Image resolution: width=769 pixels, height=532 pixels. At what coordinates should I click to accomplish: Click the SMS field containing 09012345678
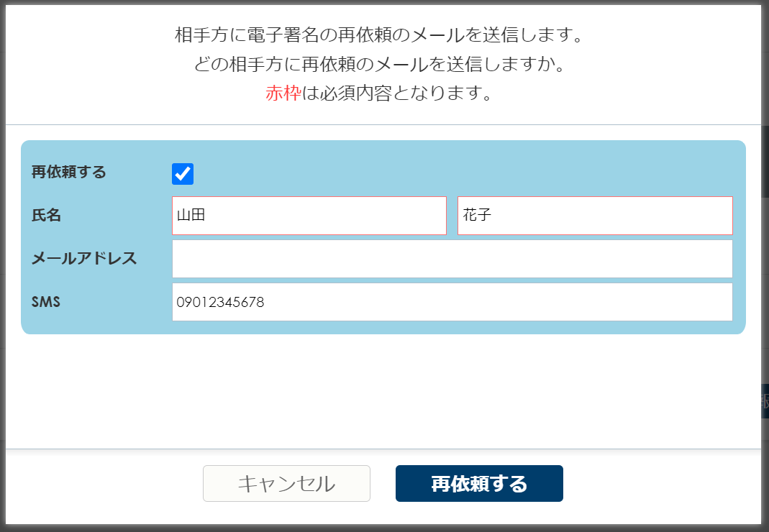[452, 302]
